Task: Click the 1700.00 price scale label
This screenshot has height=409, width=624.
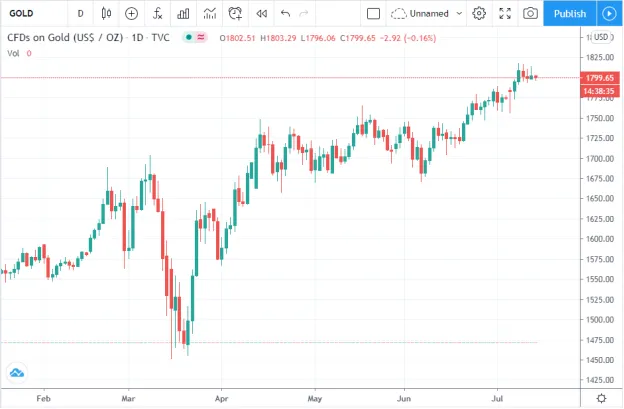Action: (x=600, y=158)
